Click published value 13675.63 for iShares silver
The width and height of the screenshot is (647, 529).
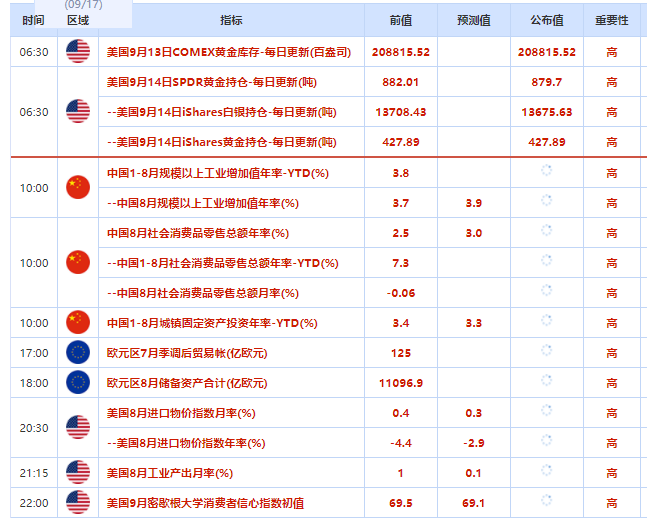tap(547, 112)
